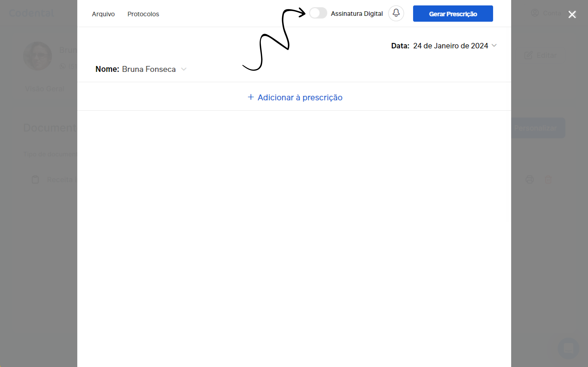Expand the Data date dropdown chevron
Viewport: 588px width, 367px height.
click(494, 45)
